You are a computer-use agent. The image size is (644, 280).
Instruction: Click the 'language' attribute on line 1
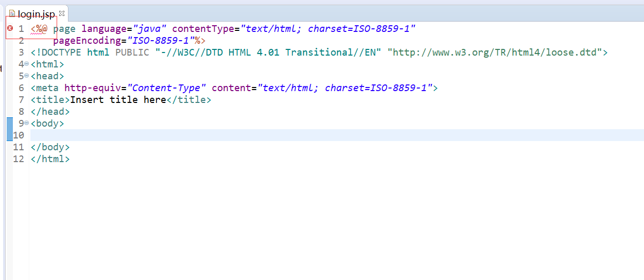pos(104,29)
